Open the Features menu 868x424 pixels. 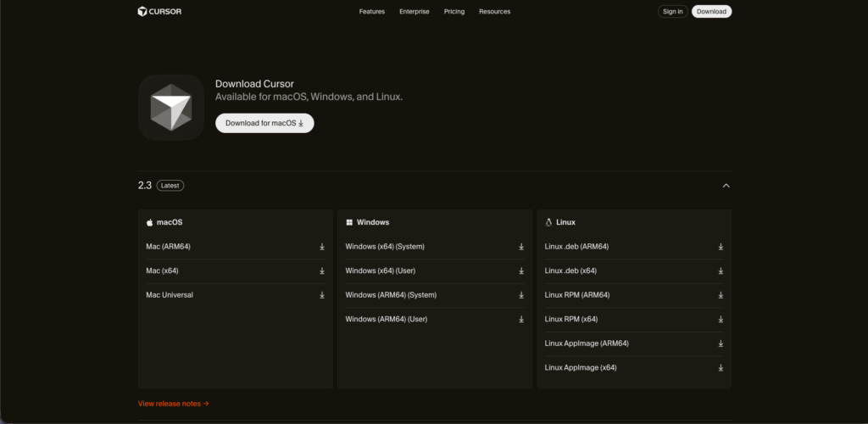[371, 12]
